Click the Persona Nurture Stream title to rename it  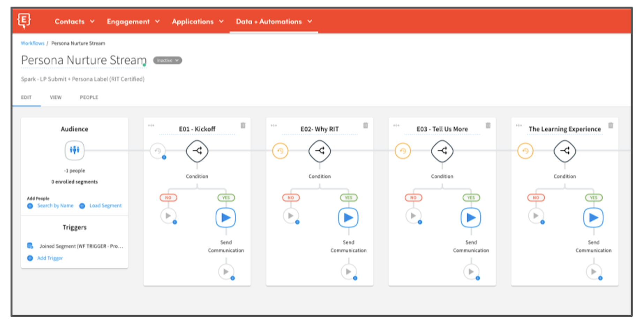[x=83, y=60]
